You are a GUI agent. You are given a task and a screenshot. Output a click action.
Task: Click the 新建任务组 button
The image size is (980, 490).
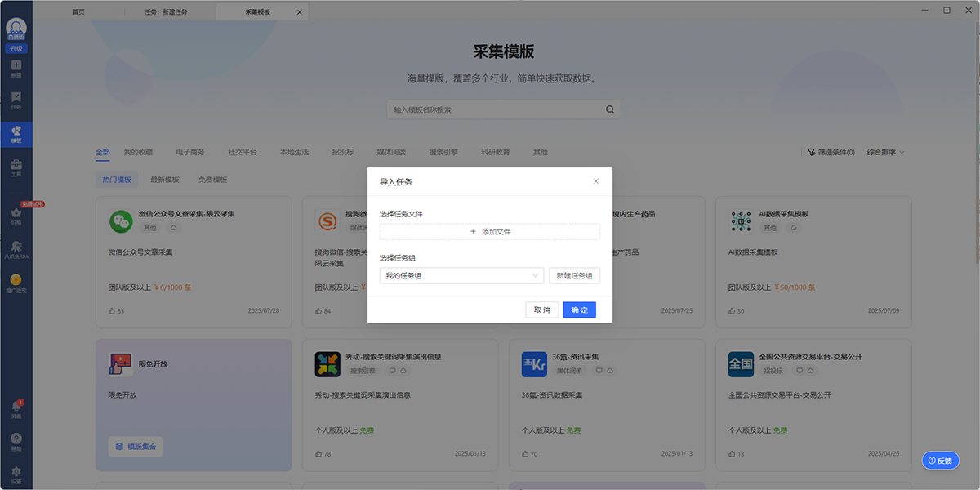coord(575,276)
